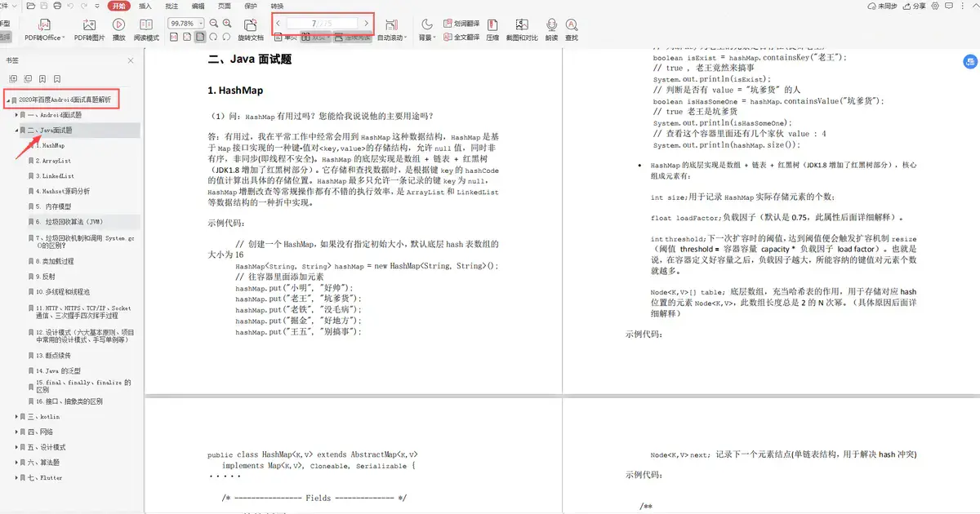Image resolution: width=980 pixels, height=514 pixels.
Task: Open the 批注 ribbon tab
Action: [x=171, y=7]
